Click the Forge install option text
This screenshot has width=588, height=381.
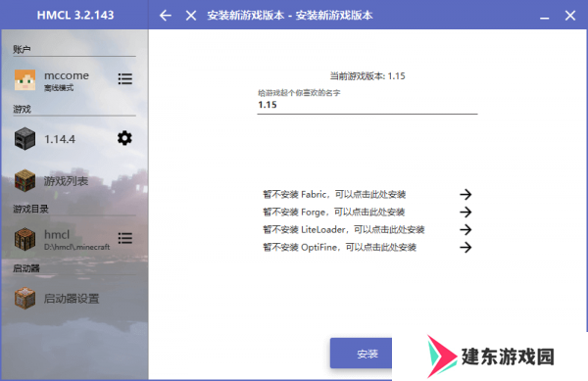334,212
